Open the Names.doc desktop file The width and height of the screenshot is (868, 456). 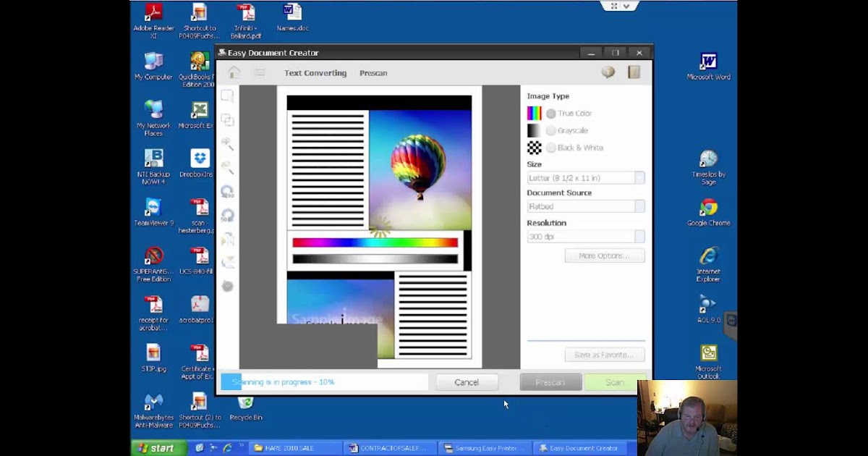pyautogui.click(x=292, y=18)
